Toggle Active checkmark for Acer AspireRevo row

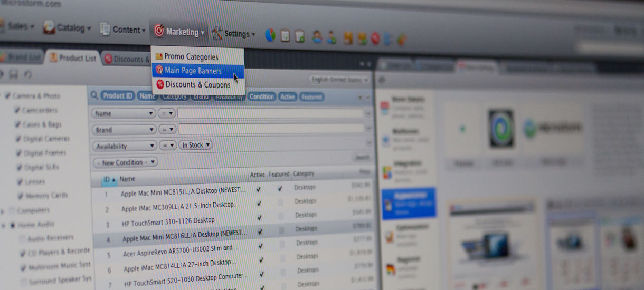[260, 246]
